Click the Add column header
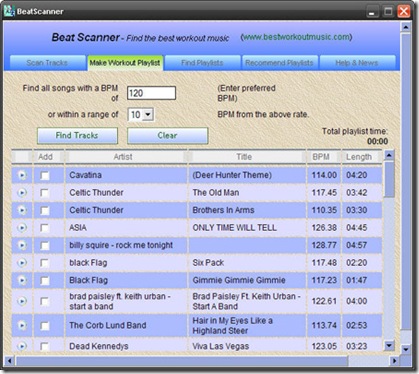 pyautogui.click(x=48, y=157)
